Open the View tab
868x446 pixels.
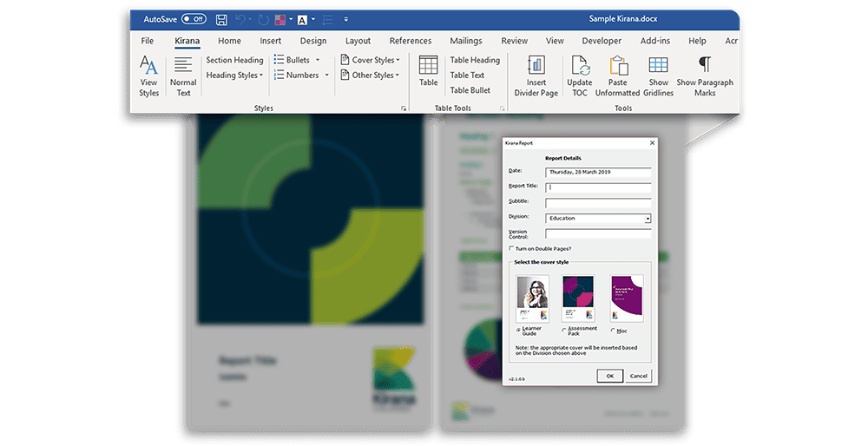[555, 41]
